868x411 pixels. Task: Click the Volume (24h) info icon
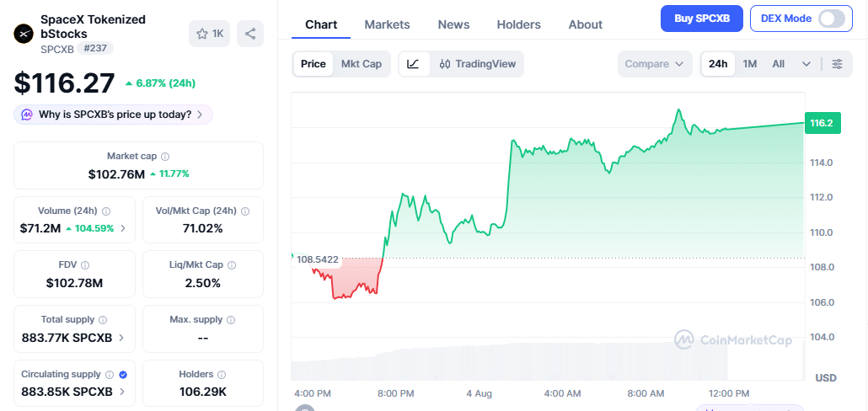pyautogui.click(x=106, y=211)
